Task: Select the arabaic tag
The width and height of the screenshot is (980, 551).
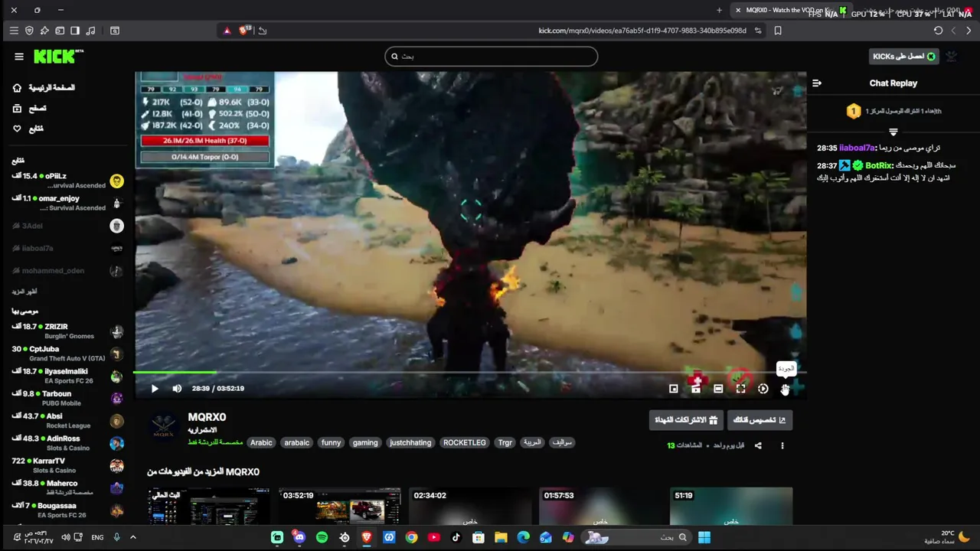Action: pos(297,442)
